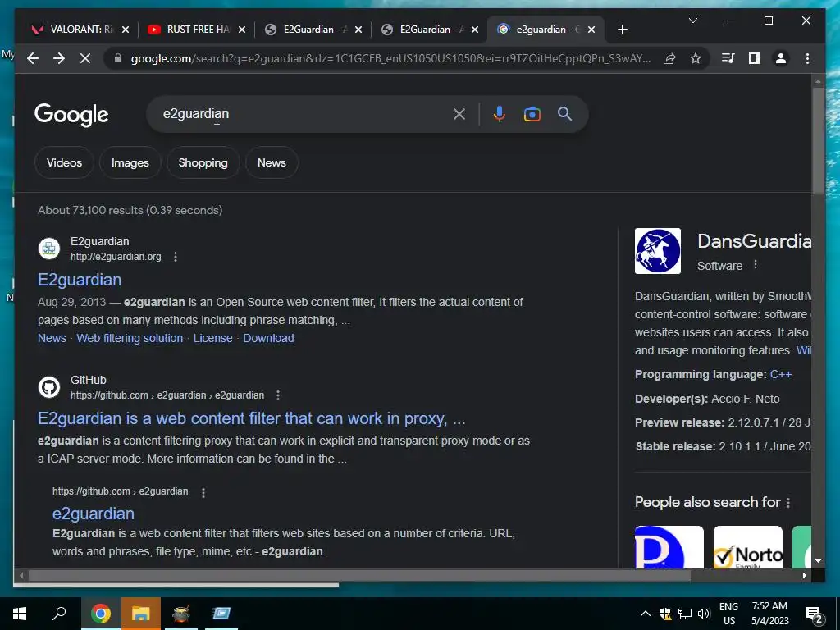Click the horizontal scrollbar thumb
This screenshot has height=630, width=840.
[x=359, y=575]
